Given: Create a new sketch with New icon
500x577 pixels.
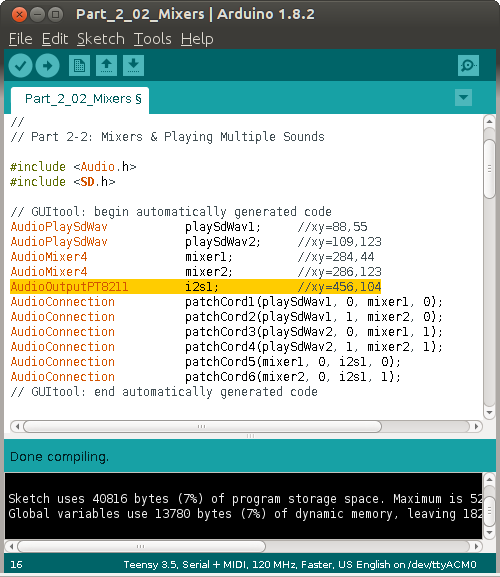Looking at the screenshot, I should [x=79, y=66].
